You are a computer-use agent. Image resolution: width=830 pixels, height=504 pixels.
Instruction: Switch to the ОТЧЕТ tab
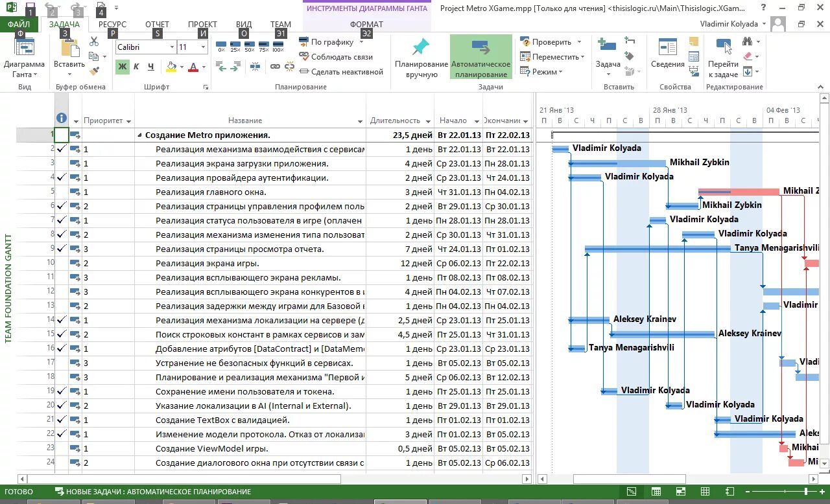pyautogui.click(x=157, y=24)
